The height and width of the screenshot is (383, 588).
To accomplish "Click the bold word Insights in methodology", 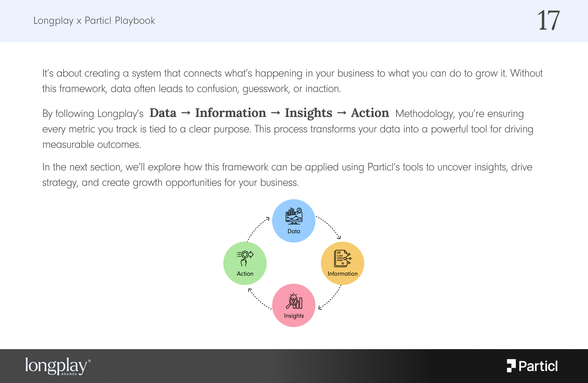I will (309, 113).
